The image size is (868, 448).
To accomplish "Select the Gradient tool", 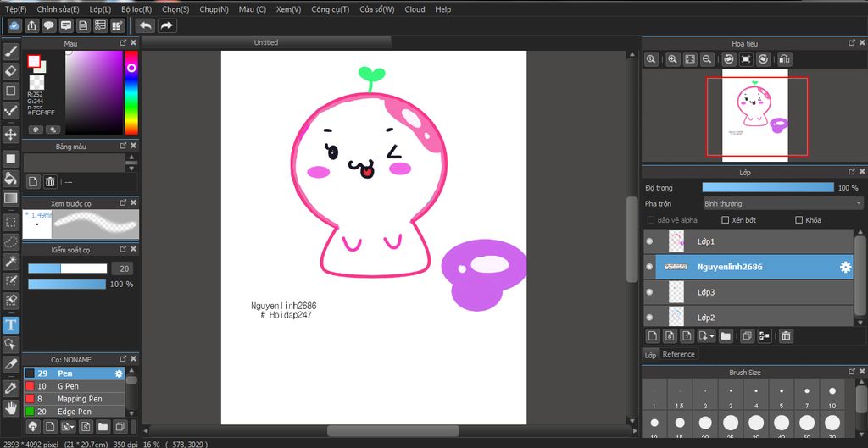I will (10, 198).
